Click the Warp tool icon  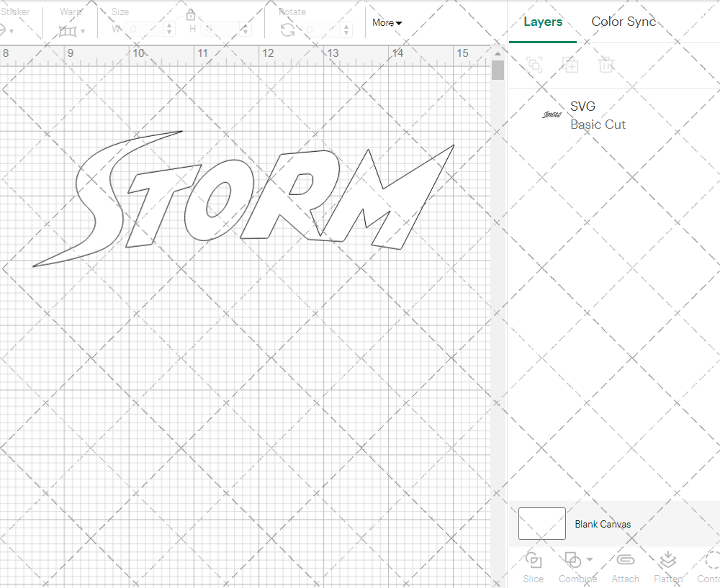[68, 31]
